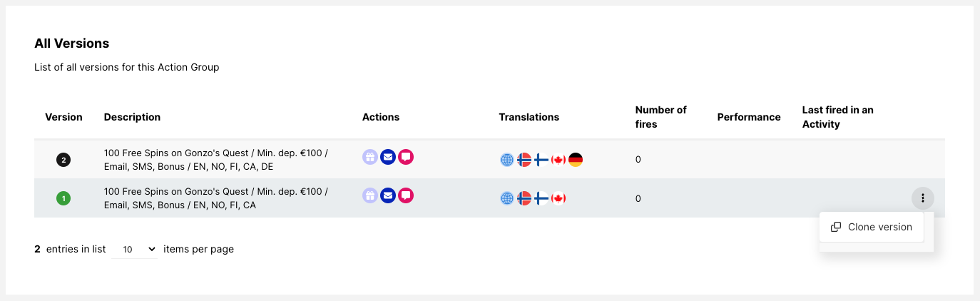The image size is (980, 301).
Task: Click the bonus gift icon in version 2 row
Action: point(369,157)
